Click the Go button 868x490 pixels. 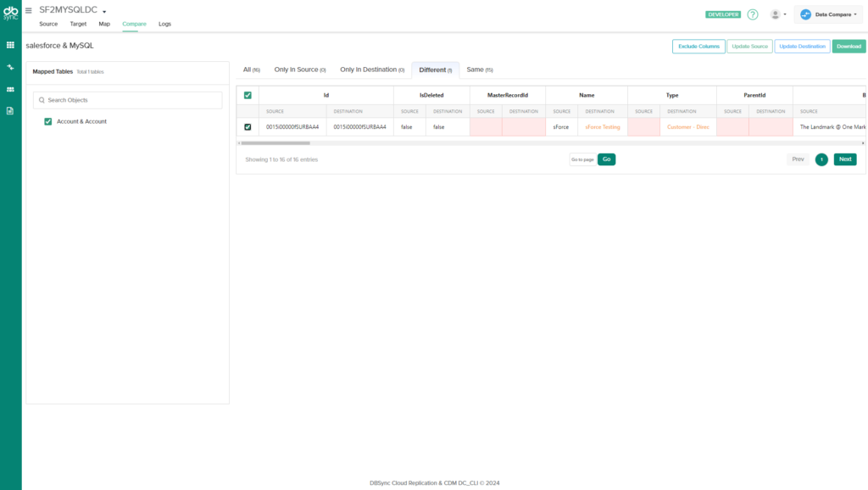[x=607, y=159]
